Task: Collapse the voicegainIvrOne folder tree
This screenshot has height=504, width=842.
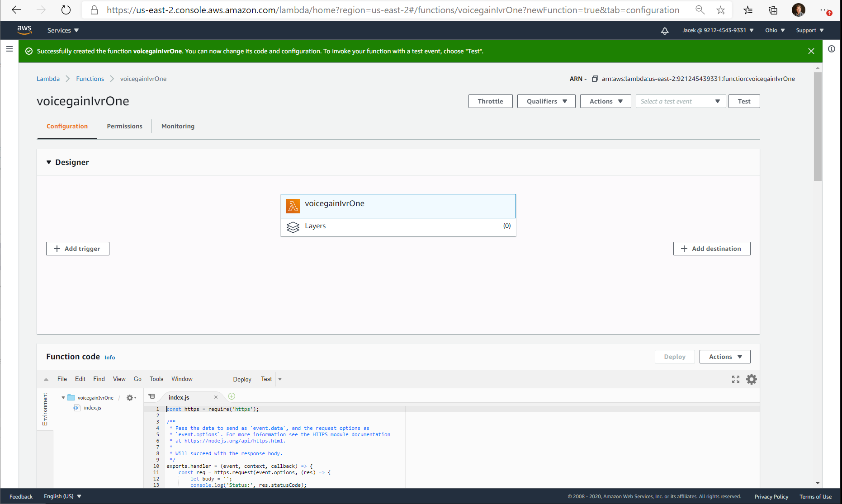Action: [63, 398]
